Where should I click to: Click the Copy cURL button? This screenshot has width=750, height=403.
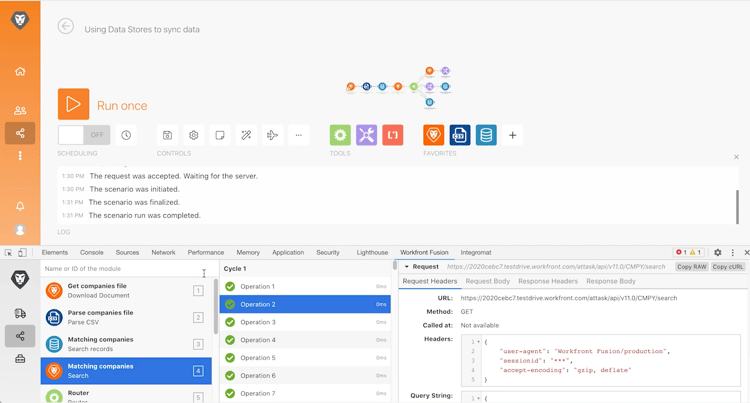pyautogui.click(x=728, y=267)
